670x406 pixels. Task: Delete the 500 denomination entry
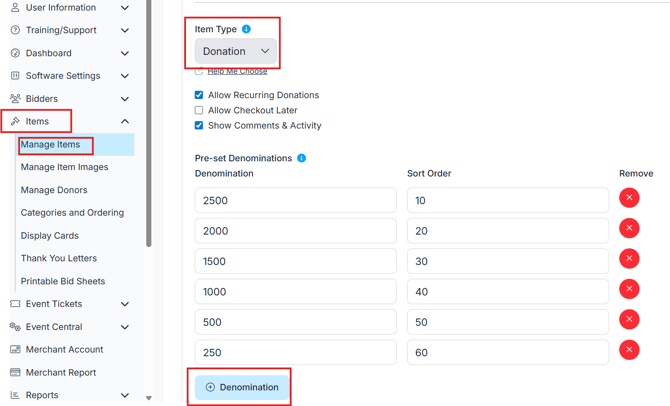629,319
